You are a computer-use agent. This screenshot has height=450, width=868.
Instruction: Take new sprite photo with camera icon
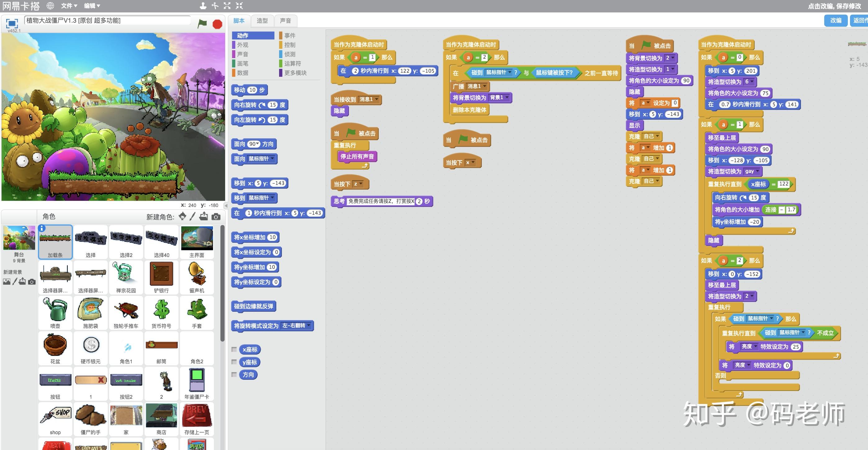tap(216, 217)
